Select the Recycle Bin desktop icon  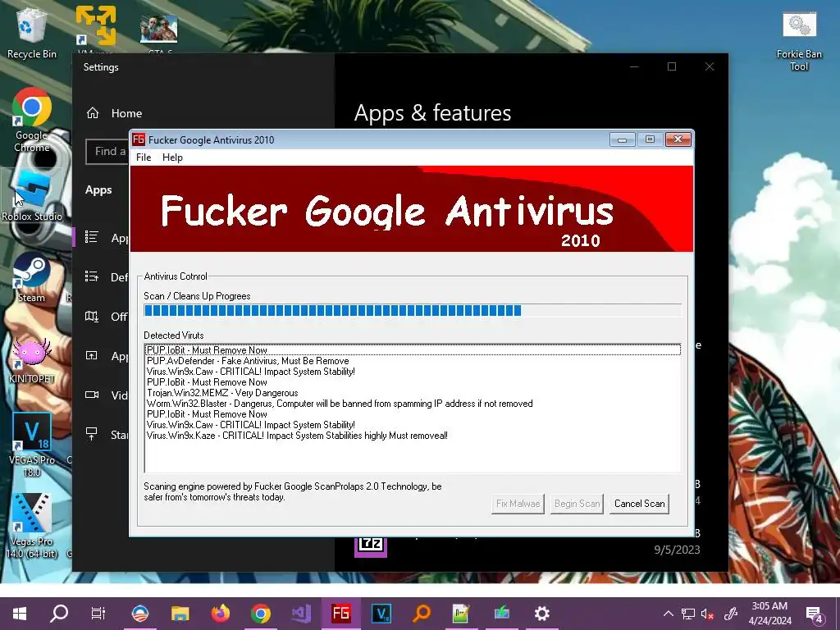32,32
